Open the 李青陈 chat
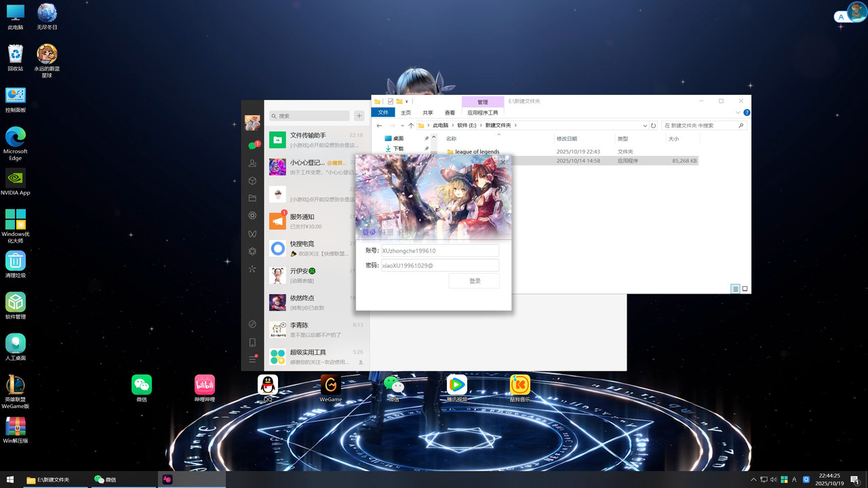 click(x=317, y=330)
